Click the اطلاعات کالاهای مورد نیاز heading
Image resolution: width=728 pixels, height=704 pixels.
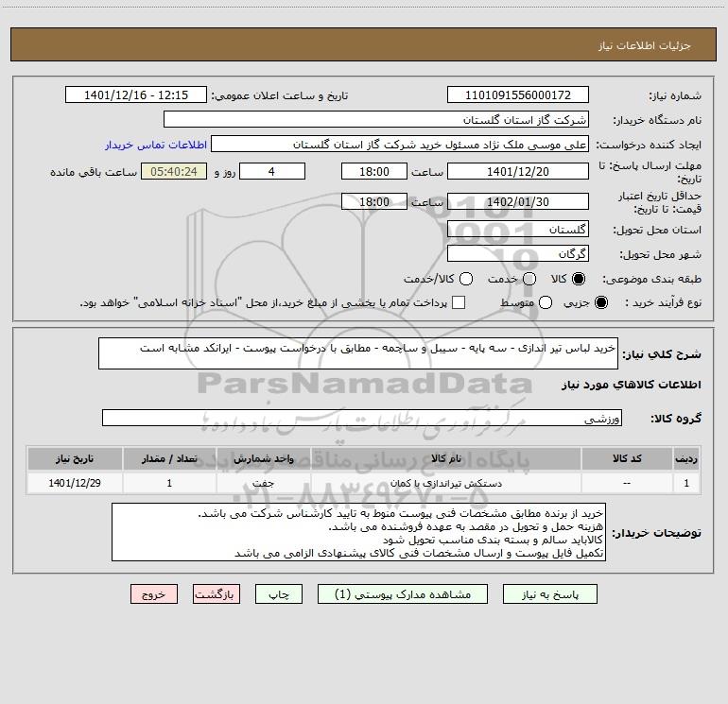tap(632, 385)
